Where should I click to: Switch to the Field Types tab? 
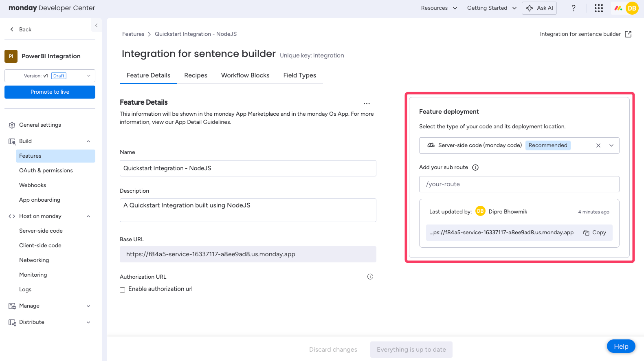point(300,75)
